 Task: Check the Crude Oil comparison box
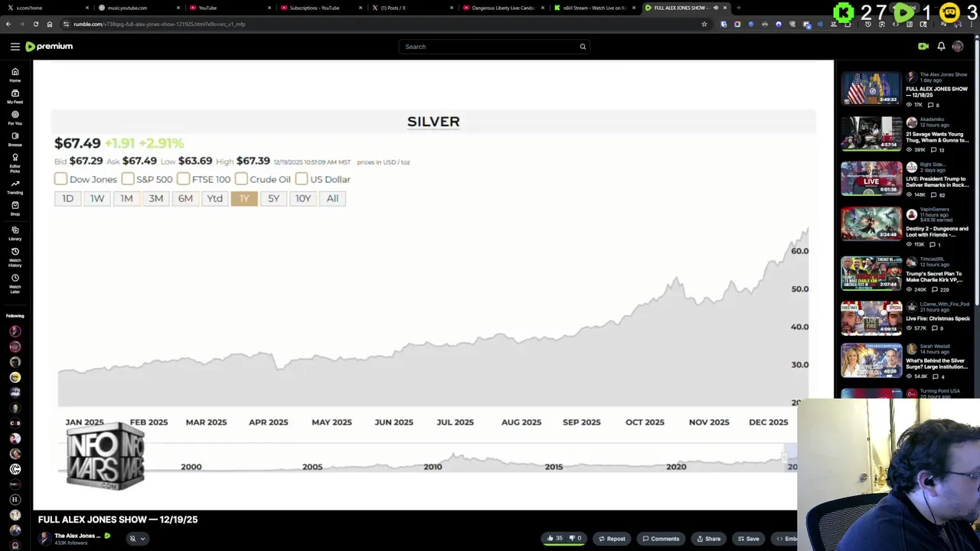coord(241,179)
